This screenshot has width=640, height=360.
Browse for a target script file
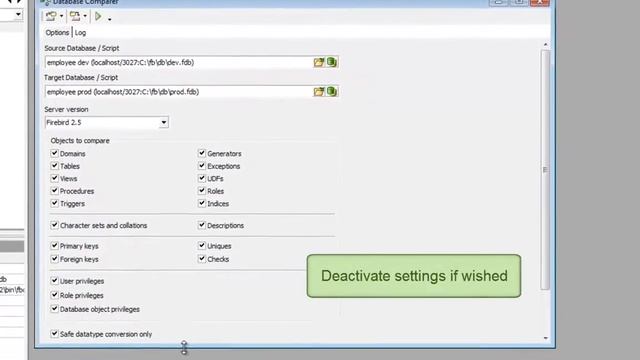click(x=319, y=92)
